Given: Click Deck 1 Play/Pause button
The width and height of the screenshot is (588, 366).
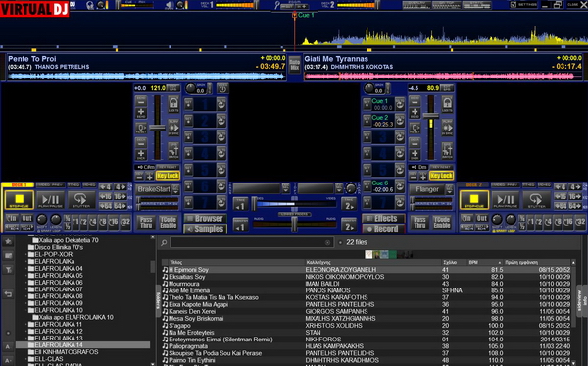Looking at the screenshot, I should pyautogui.click(x=50, y=200).
